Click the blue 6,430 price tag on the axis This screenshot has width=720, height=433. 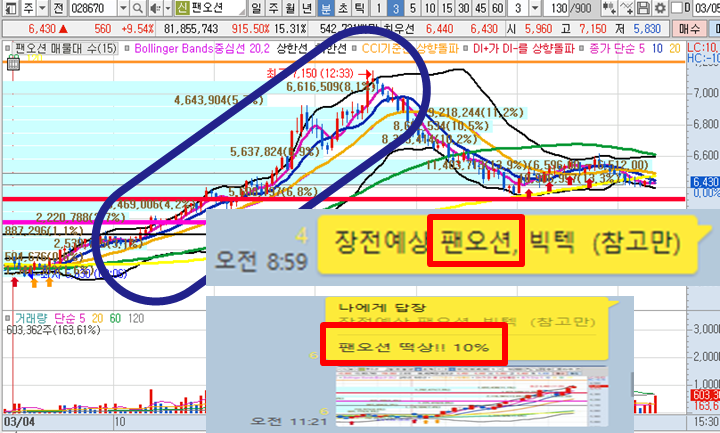click(x=705, y=182)
